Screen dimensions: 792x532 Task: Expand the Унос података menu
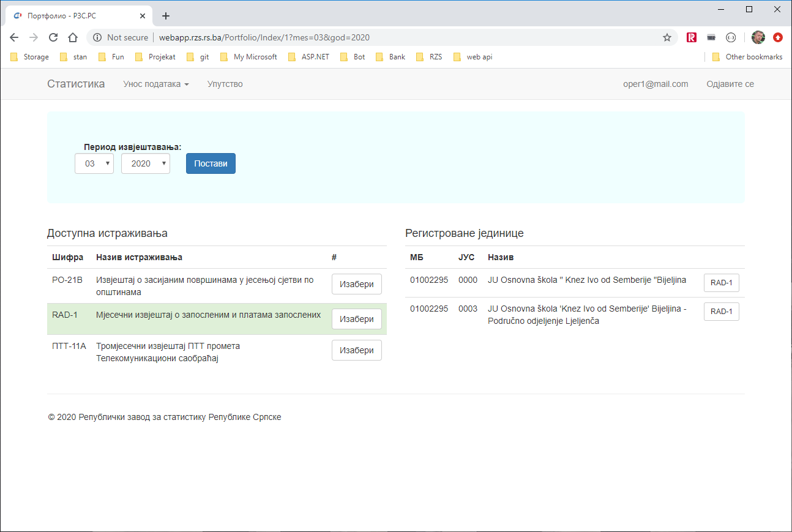(x=156, y=84)
